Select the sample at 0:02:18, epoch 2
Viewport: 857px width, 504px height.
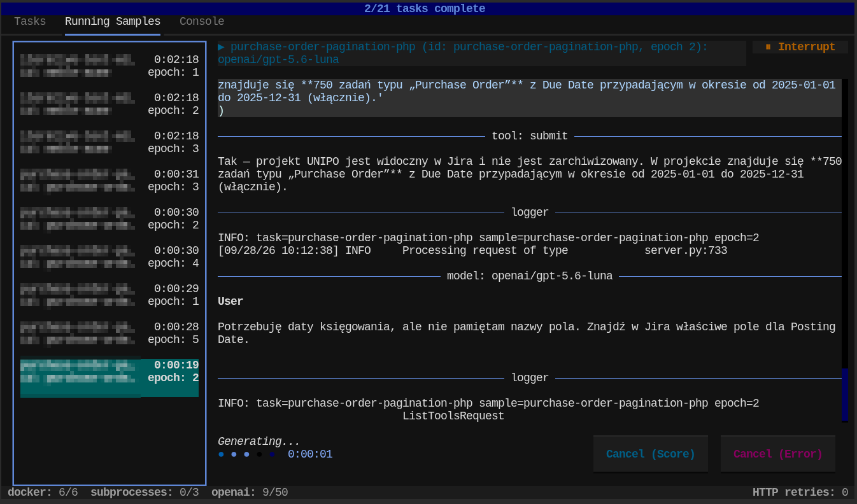(x=110, y=104)
